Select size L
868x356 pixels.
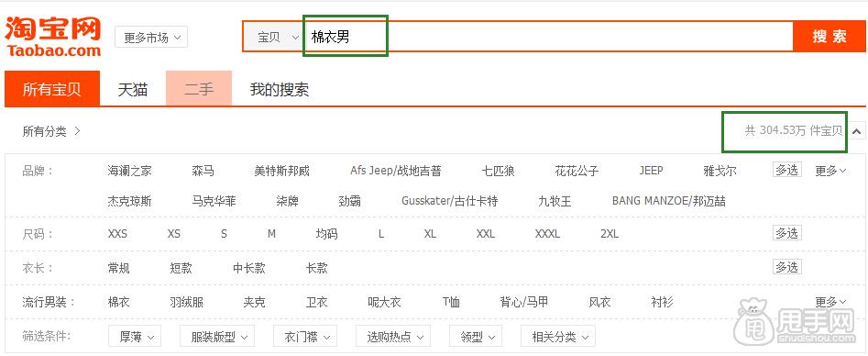click(381, 233)
